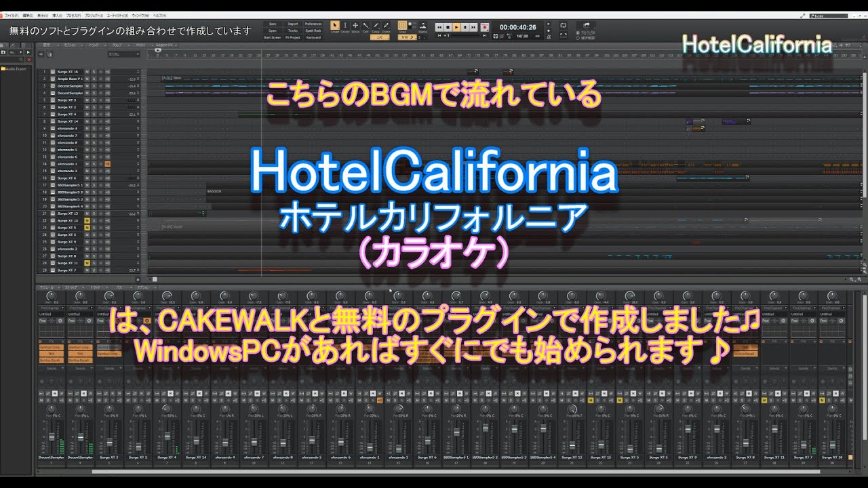This screenshot has height=488, width=868.
Task: Click the Record transport button
Action: click(x=485, y=27)
